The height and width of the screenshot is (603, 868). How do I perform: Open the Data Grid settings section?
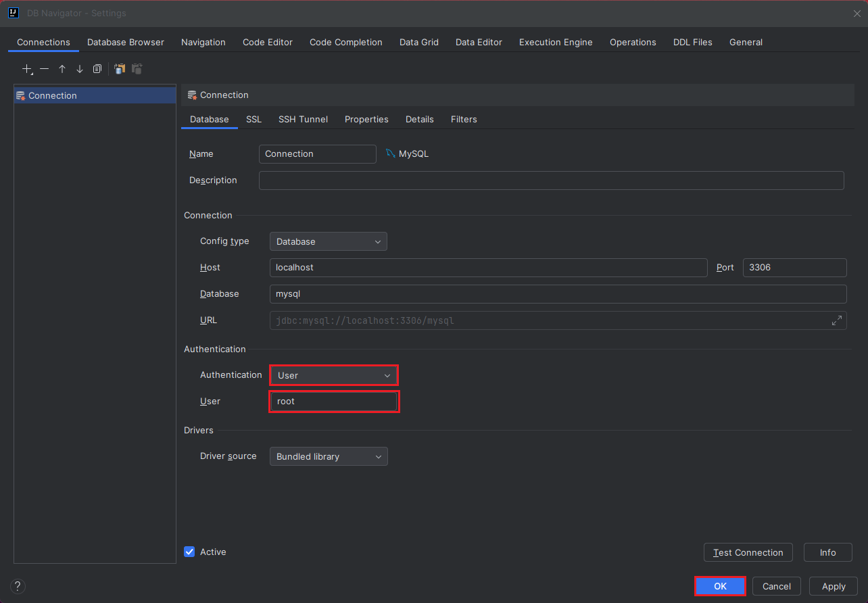pyautogui.click(x=418, y=42)
